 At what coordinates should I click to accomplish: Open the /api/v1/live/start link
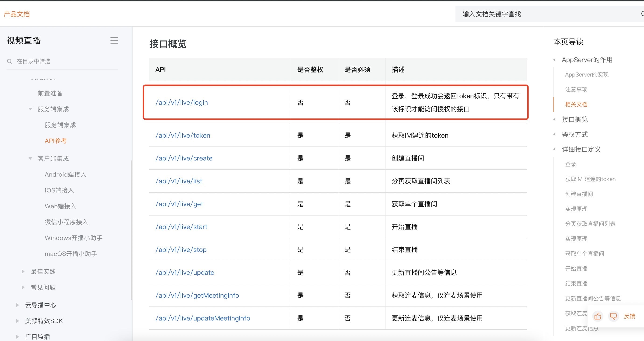coord(181,227)
